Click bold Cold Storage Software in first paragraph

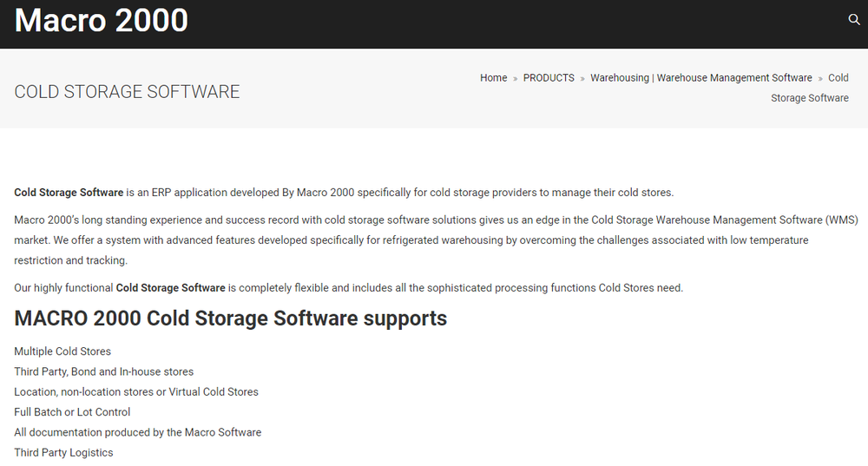tap(69, 193)
